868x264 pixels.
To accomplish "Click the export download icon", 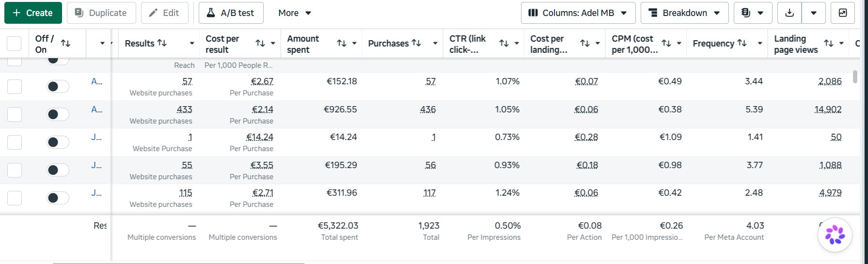I will click(x=789, y=13).
